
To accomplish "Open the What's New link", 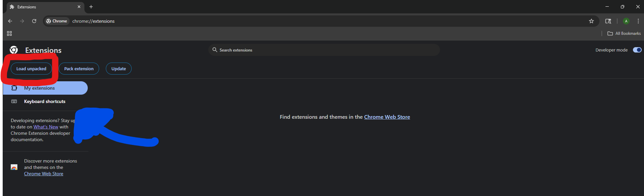I will click(x=46, y=127).
